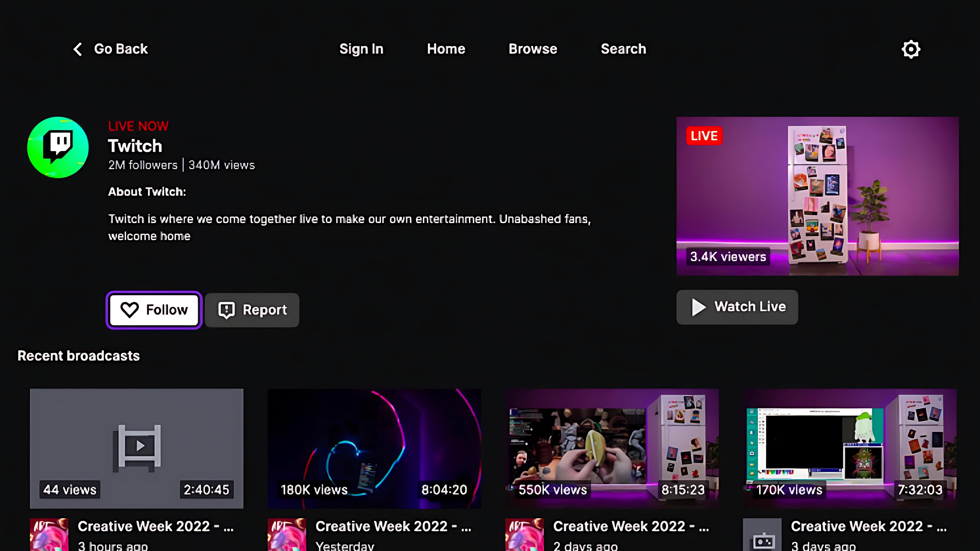Image resolution: width=980 pixels, height=551 pixels.
Task: Click the '180K views' label
Action: pyautogui.click(x=314, y=490)
